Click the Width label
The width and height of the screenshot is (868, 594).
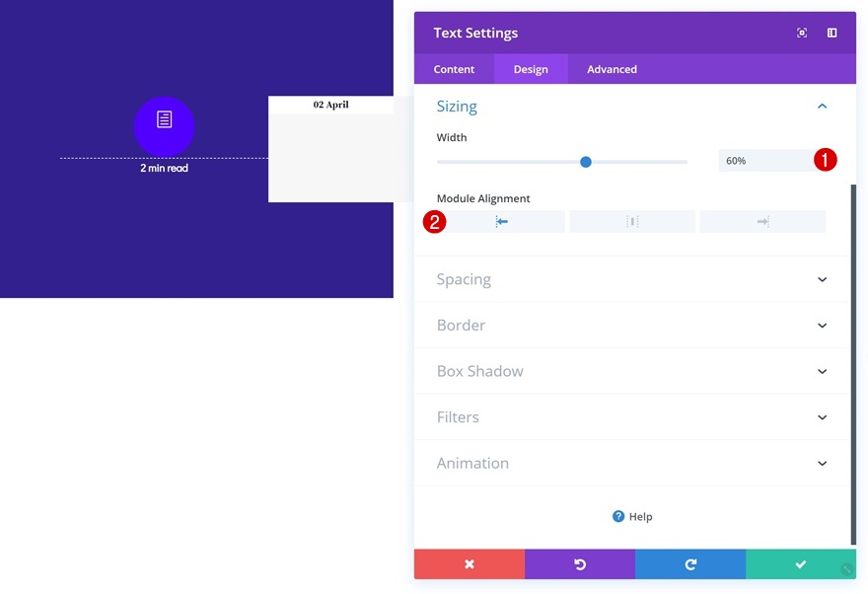[452, 137]
